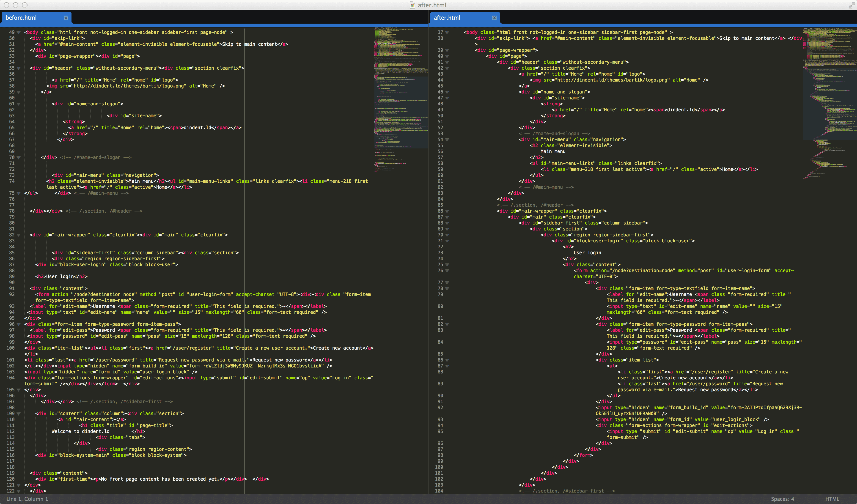Toggle fold arrow at line 70 in before.html
Image resolution: width=857 pixels, height=504 pixels.
[19, 158]
